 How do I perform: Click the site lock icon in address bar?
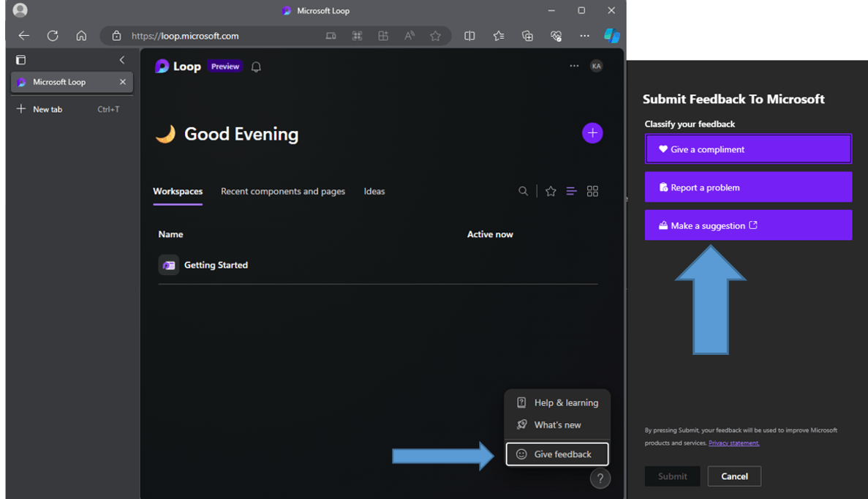116,36
